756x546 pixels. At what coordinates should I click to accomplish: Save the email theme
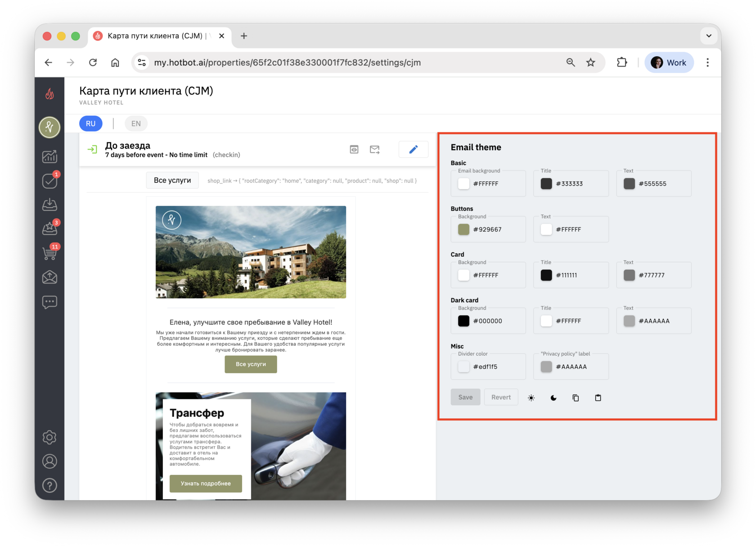click(465, 397)
